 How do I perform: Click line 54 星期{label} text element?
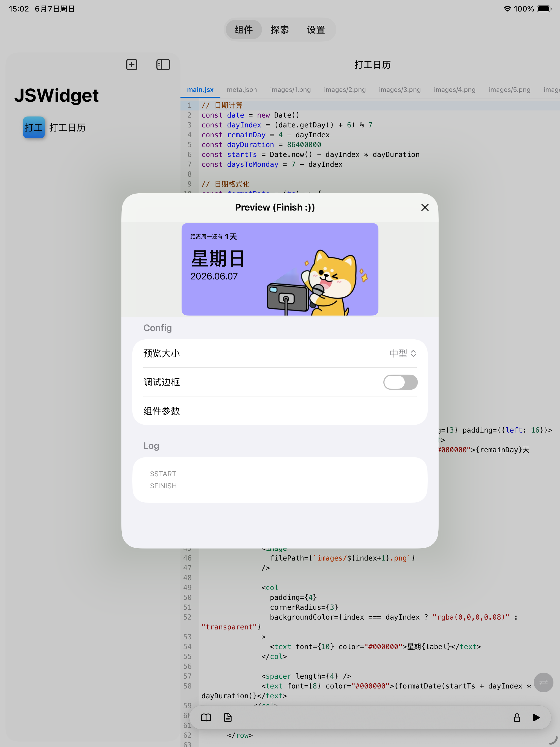pyautogui.click(x=375, y=646)
